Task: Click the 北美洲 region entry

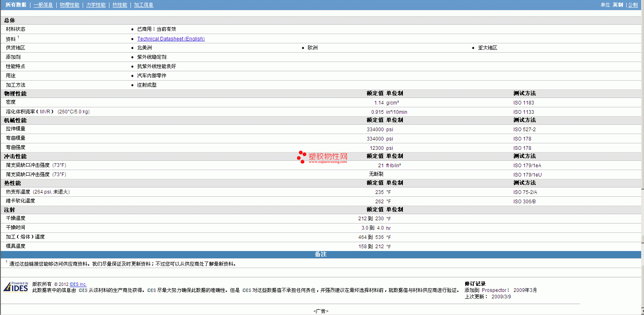Action: click(144, 48)
